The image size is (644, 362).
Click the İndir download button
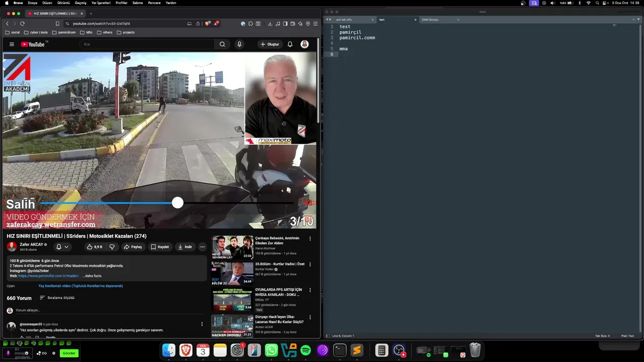click(185, 247)
